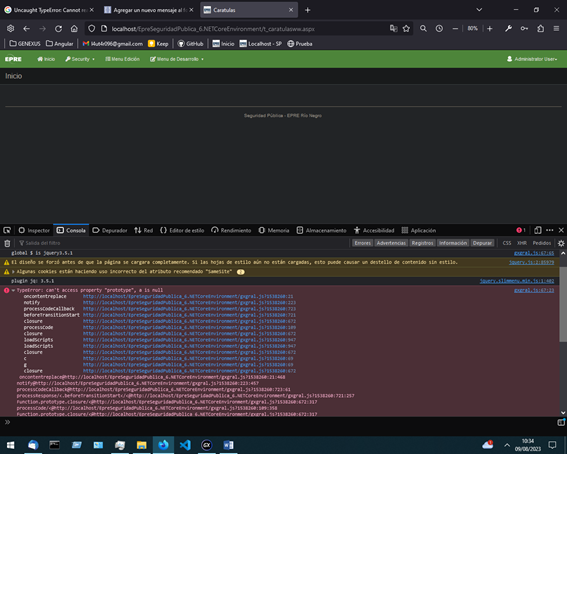Image resolution: width=567 pixels, height=603 pixels.
Task: Click the settings gear in the navigation toolbar
Action: (x=10, y=28)
